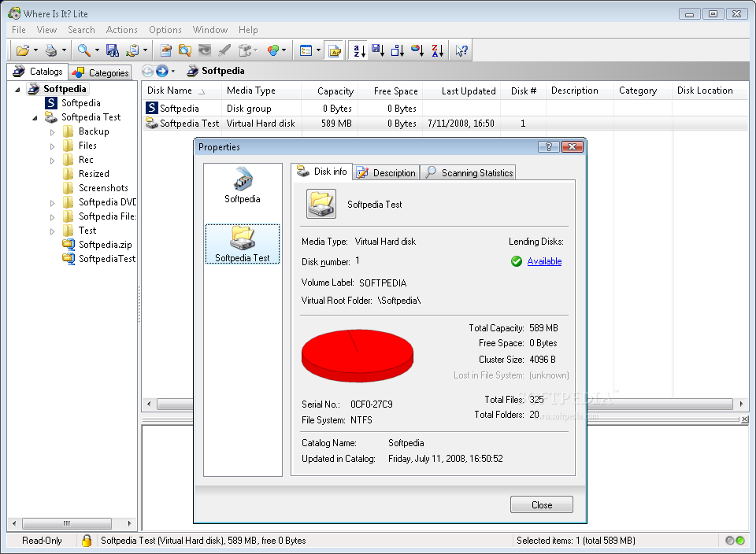Open dropdown next to search magnifier
The image size is (756, 554).
click(97, 50)
